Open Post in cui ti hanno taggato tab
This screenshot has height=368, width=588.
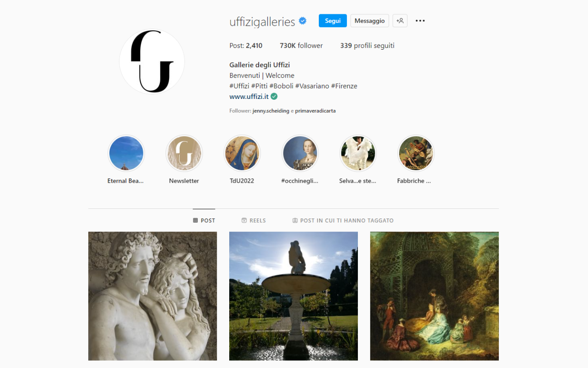343,220
